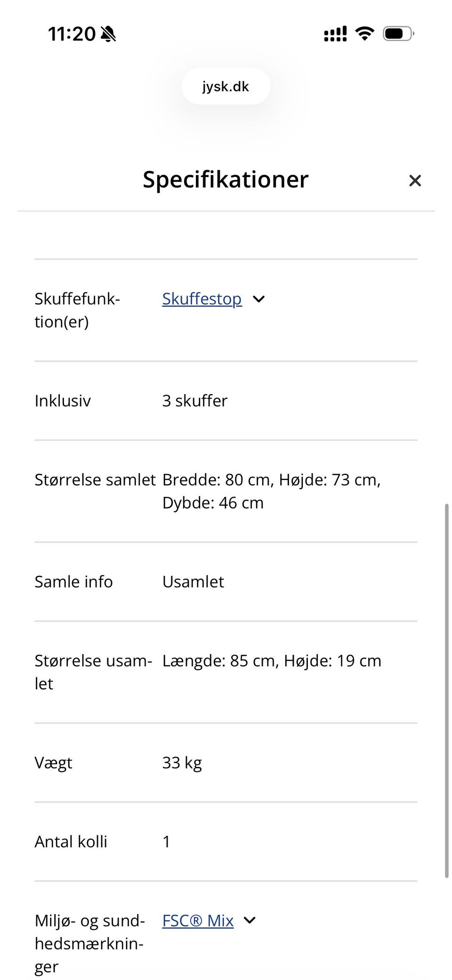This screenshot has width=452, height=980.
Task: Select the Antal kolli row
Action: click(x=141, y=842)
